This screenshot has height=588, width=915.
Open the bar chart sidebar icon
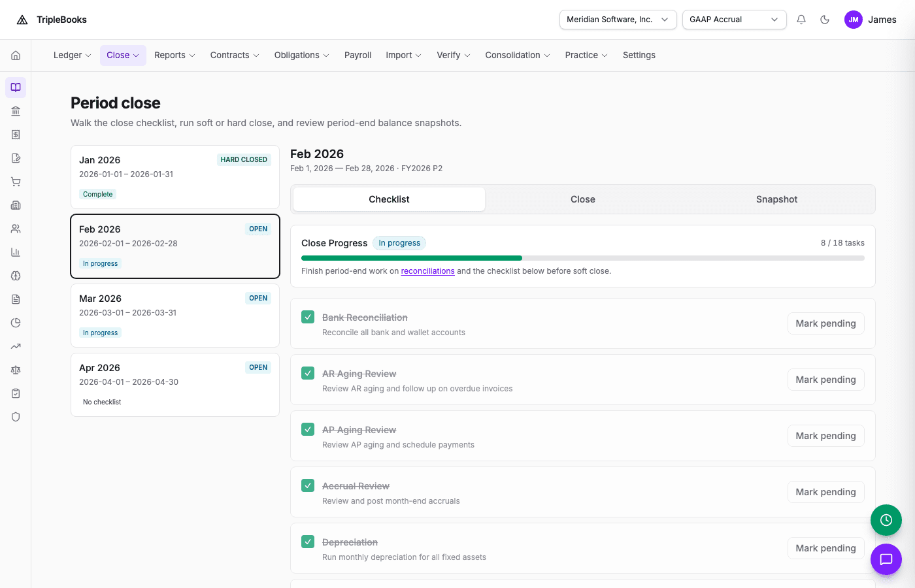tap(16, 252)
